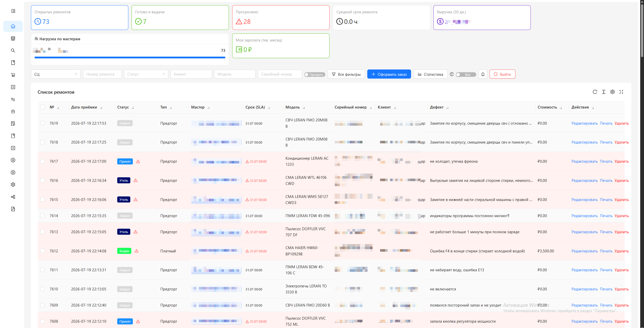
Task: Click the sort icon beside the Стоимость column header
Action: point(561,108)
